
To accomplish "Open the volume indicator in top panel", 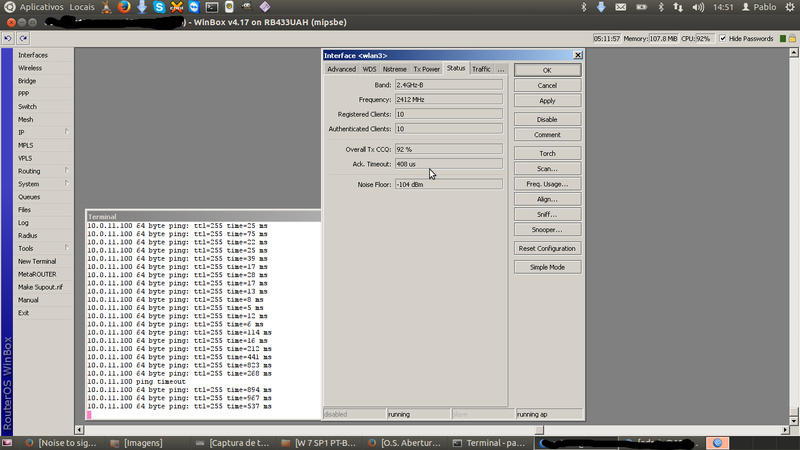I will click(699, 7).
